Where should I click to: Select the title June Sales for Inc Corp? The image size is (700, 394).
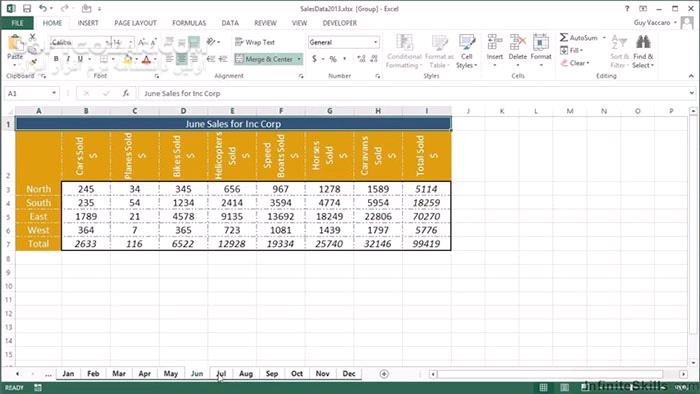[x=233, y=124]
